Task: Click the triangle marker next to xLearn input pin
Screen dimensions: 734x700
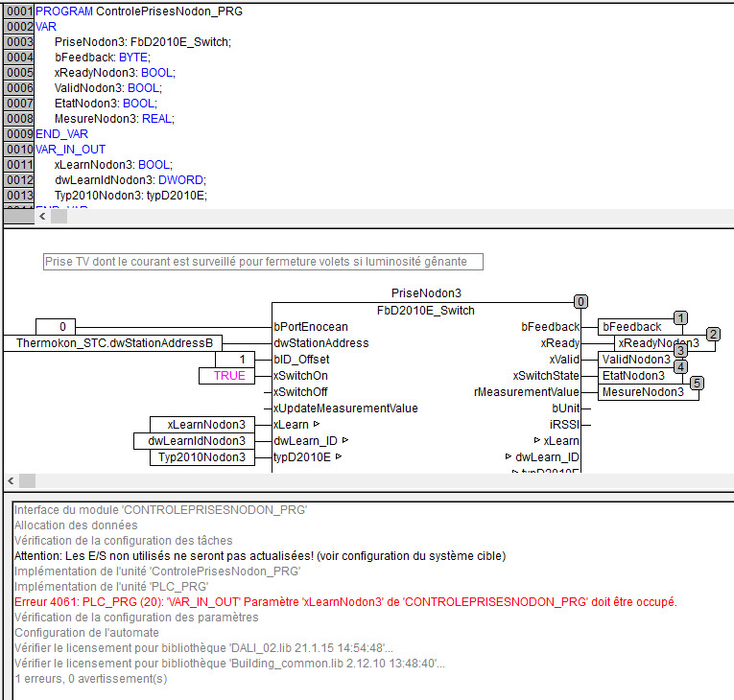Action: [314, 425]
